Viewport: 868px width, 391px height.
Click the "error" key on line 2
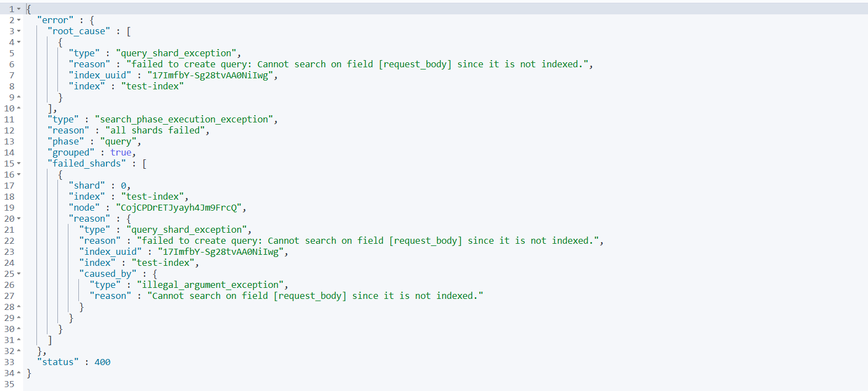click(x=55, y=20)
